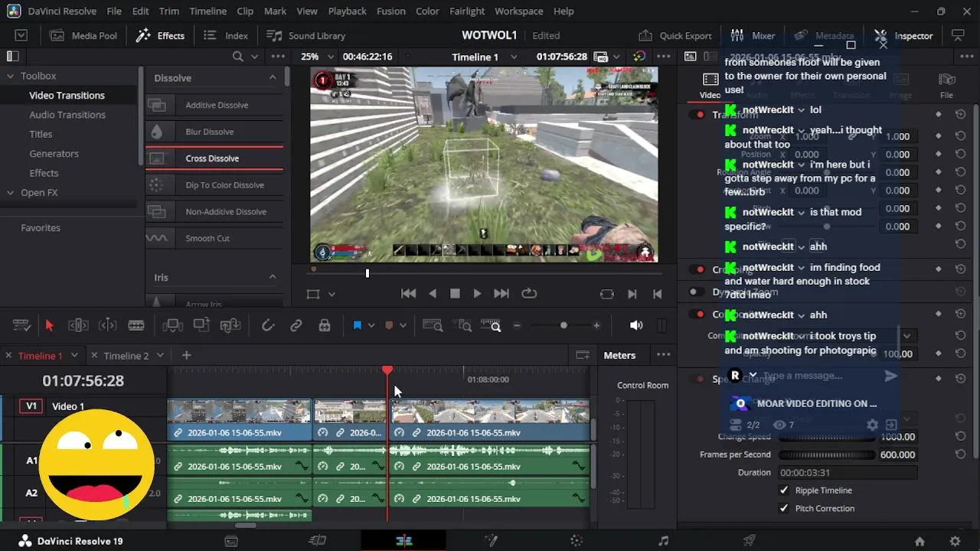
Task: Reset Transform with its reset icon
Action: 960,114
